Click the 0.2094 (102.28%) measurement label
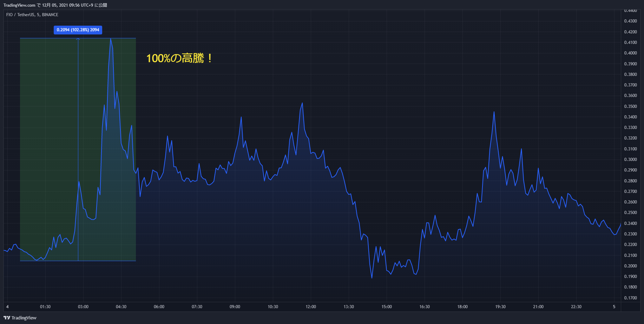The height and width of the screenshot is (324, 644). [x=78, y=30]
